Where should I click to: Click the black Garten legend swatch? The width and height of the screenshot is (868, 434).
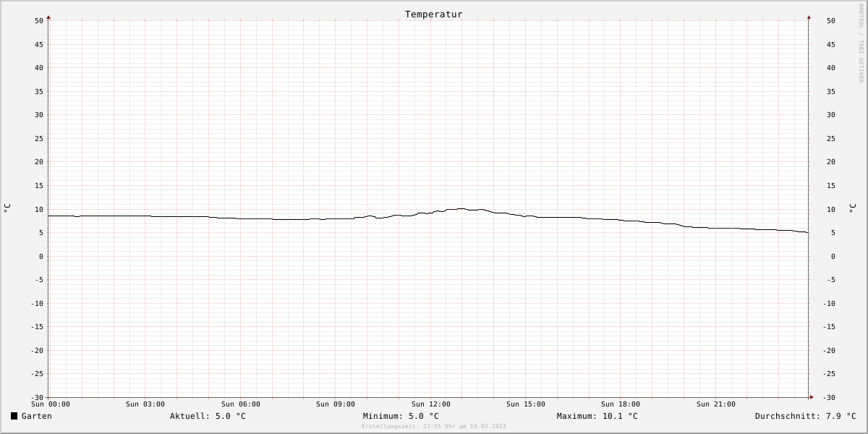coord(14,416)
